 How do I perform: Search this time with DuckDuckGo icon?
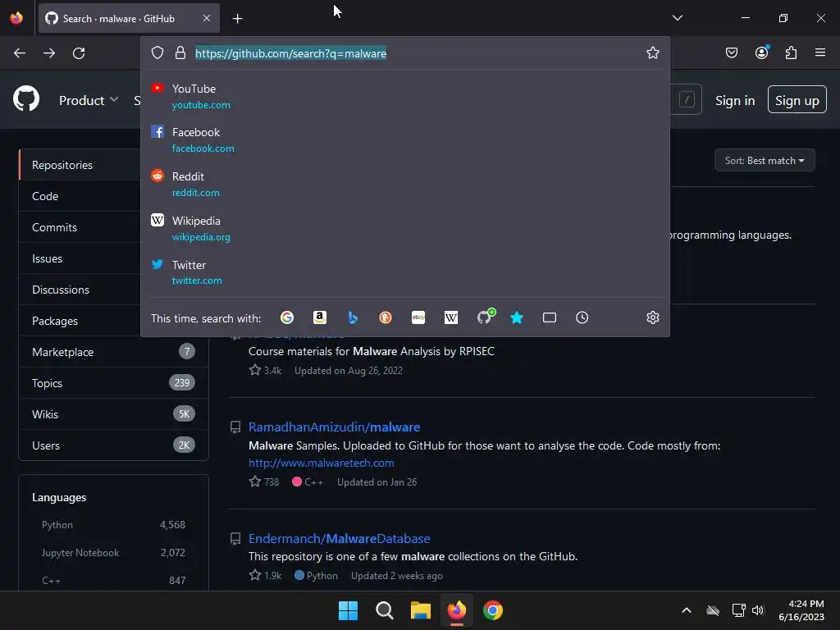[x=386, y=317]
